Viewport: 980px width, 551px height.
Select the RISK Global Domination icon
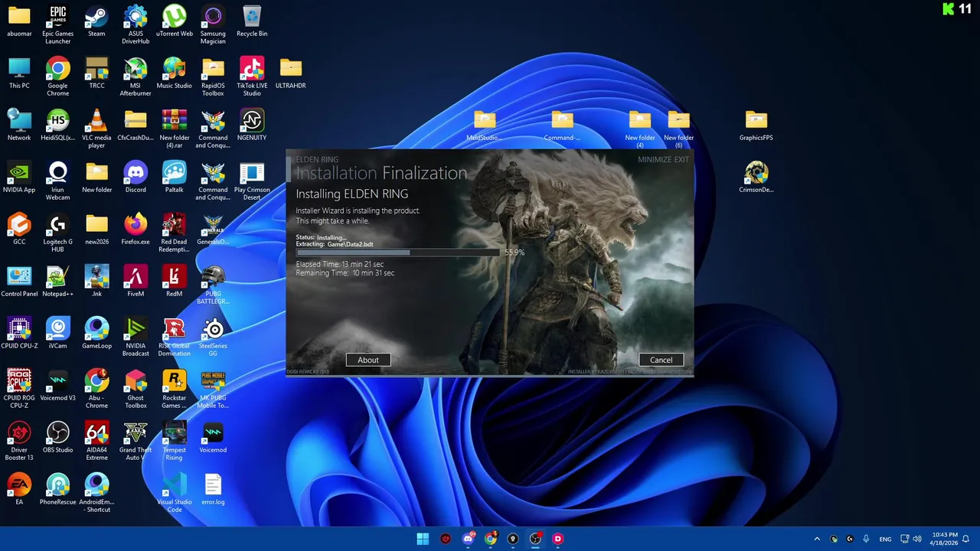pyautogui.click(x=175, y=337)
